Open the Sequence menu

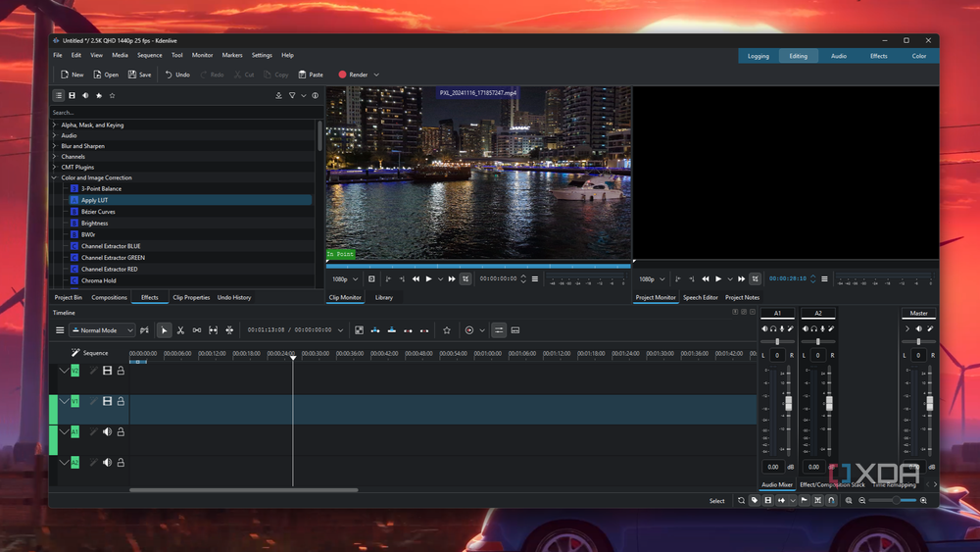click(x=149, y=55)
